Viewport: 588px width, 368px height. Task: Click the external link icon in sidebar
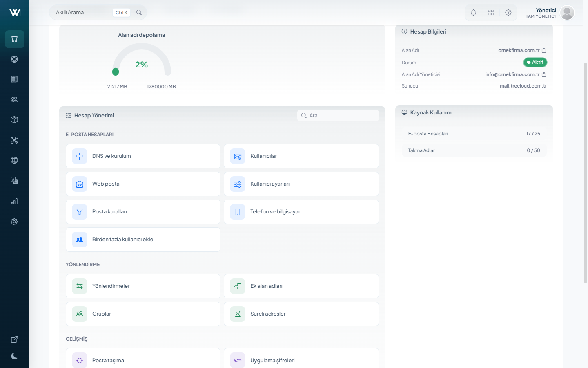click(14, 339)
